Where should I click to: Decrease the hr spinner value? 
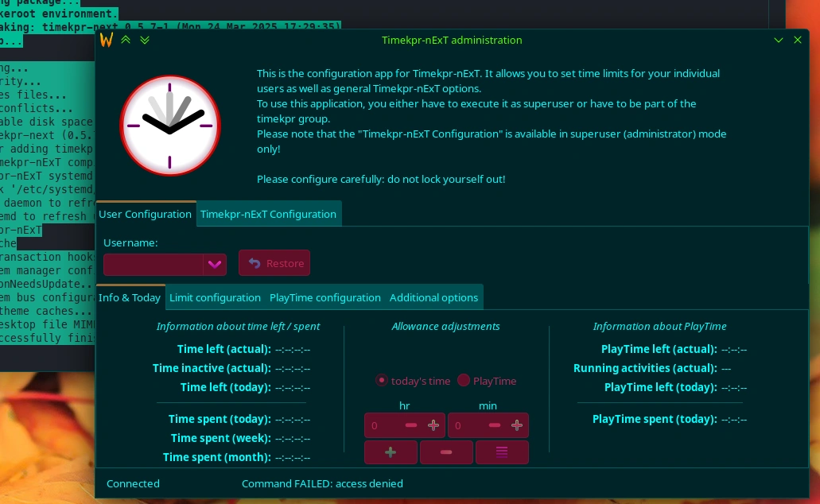[411, 425]
